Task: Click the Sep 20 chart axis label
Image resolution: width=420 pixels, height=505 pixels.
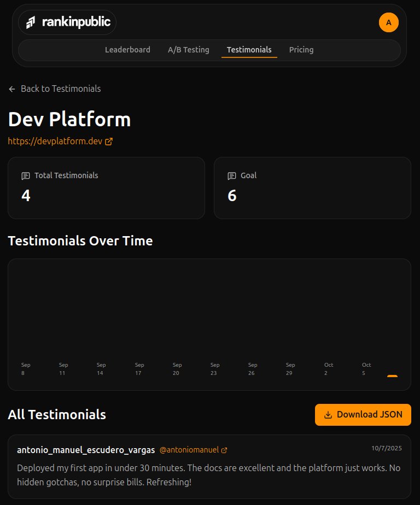Action: 177,369
